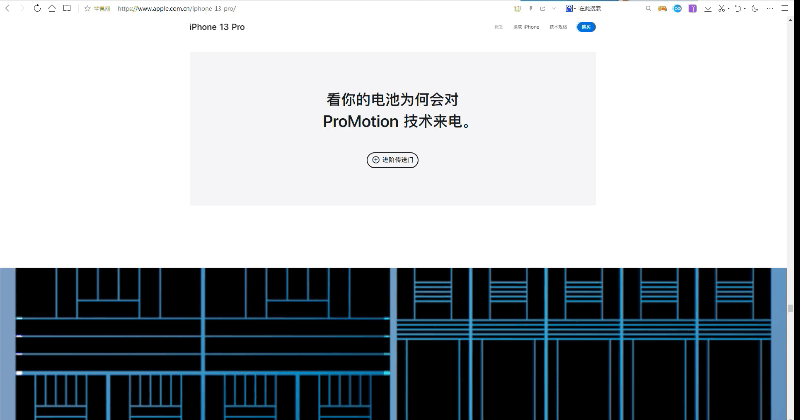Expand the undo arrow dropdown in toolbar

[745, 9]
